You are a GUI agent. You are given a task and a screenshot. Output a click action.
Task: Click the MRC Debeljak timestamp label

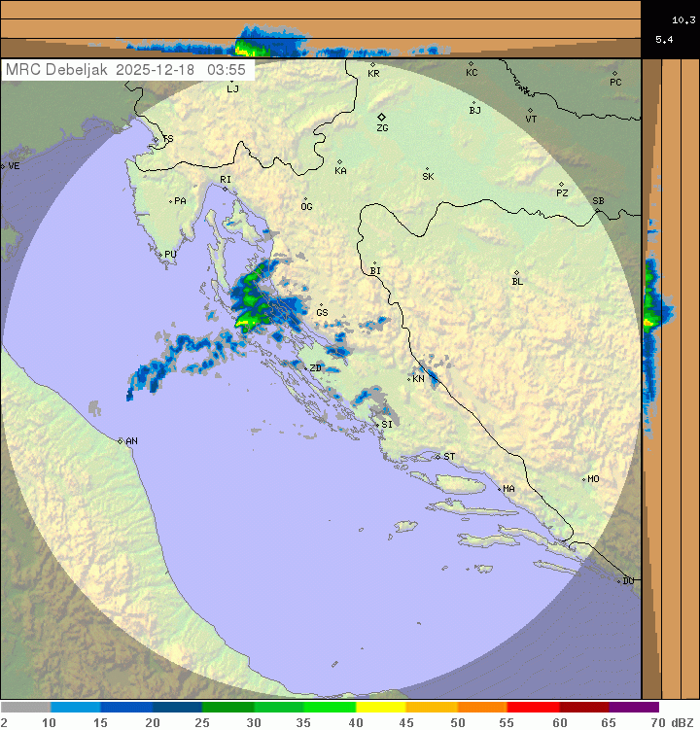point(127,70)
